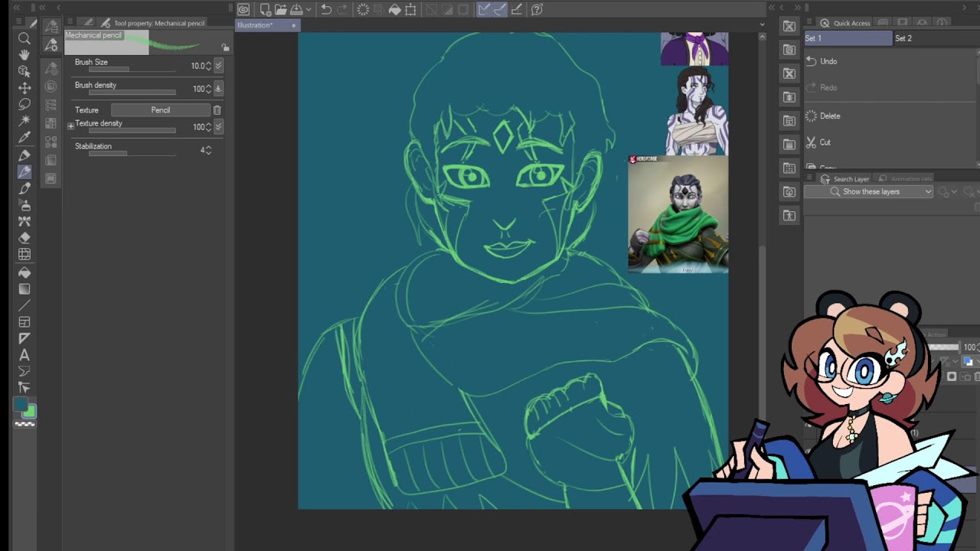980x551 pixels.
Task: Open the canvas tab list chevron
Action: coord(762,24)
